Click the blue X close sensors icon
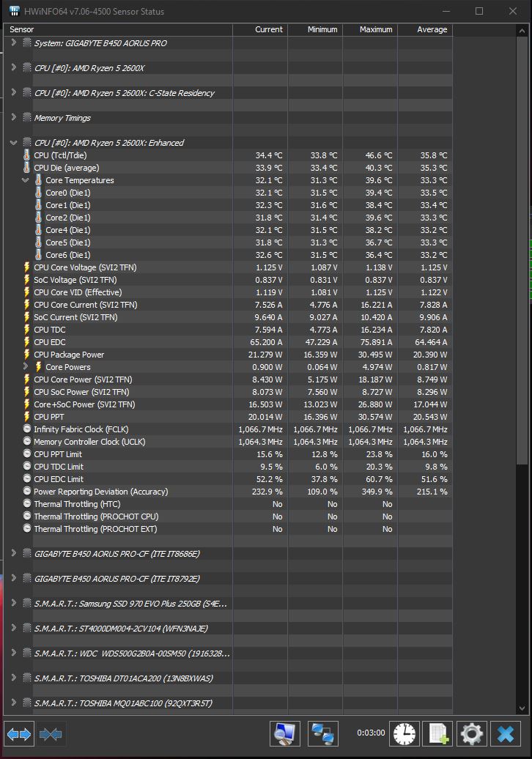 [506, 734]
